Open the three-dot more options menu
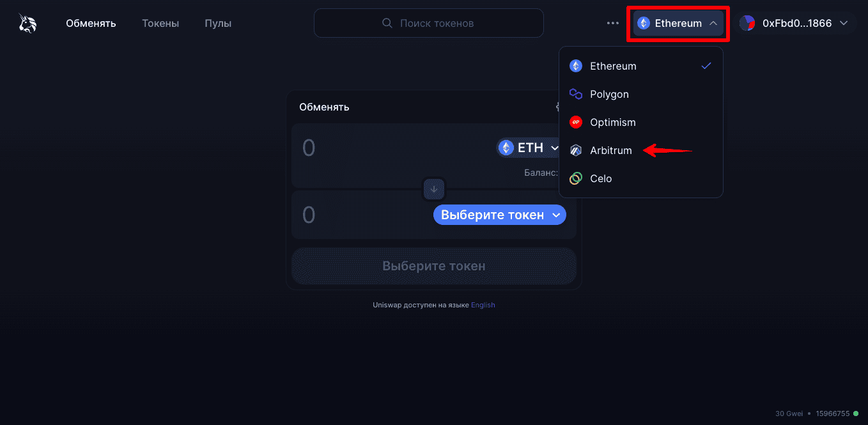The image size is (868, 425). pyautogui.click(x=613, y=23)
